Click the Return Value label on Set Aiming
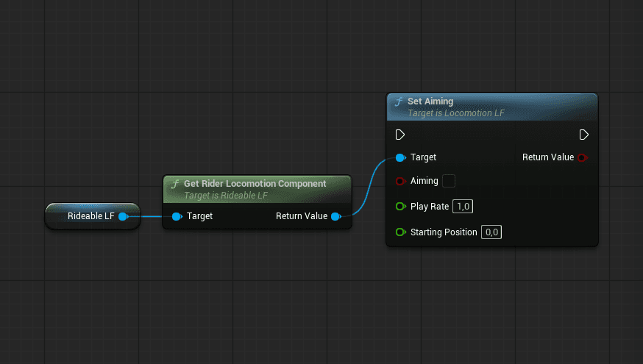This screenshot has height=364, width=643. pos(548,157)
